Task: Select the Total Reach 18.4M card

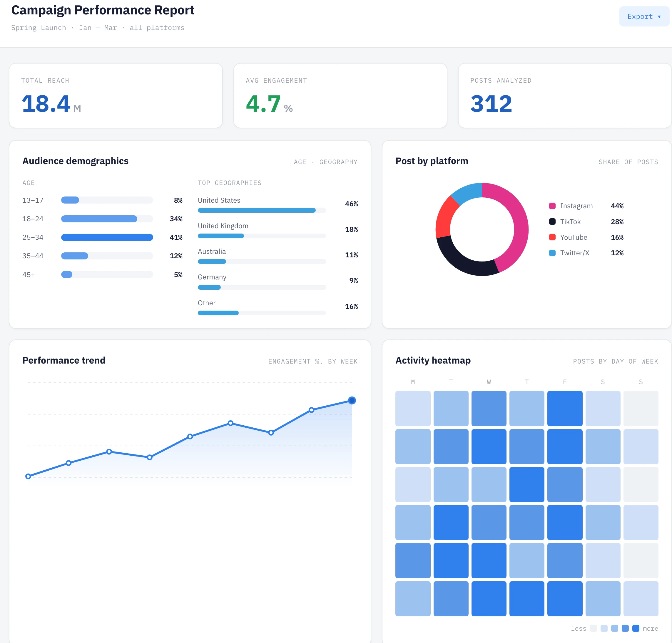Action: 116,96
